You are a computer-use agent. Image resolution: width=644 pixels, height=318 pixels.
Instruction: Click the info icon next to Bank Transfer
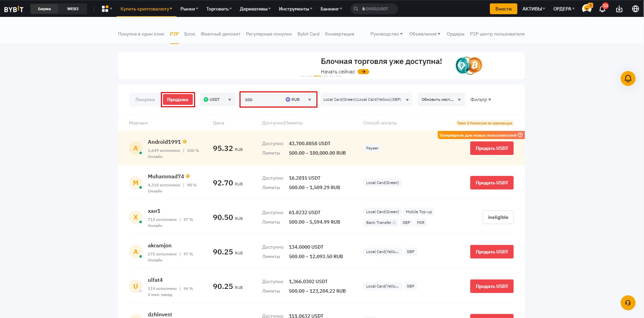(394, 223)
